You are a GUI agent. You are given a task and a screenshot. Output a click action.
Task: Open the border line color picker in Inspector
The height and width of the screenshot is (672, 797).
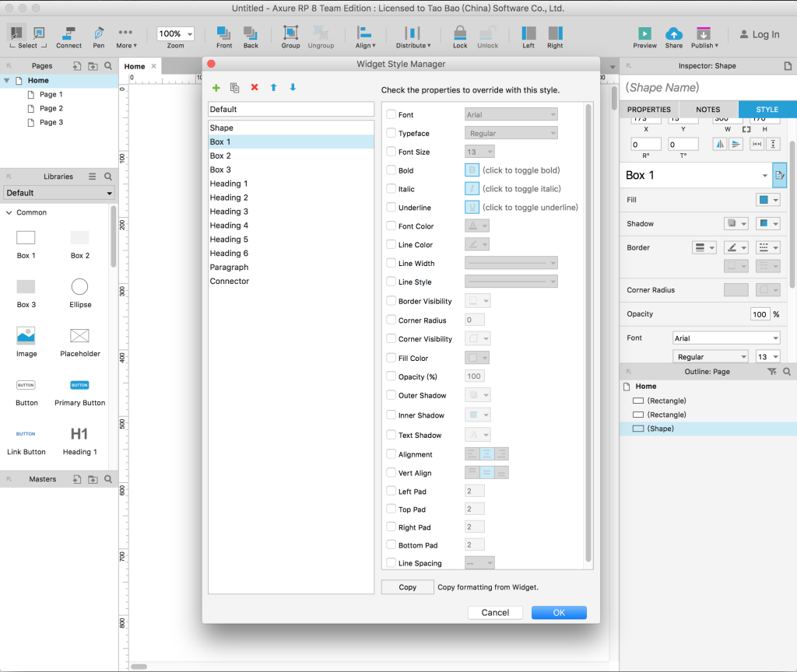click(736, 247)
